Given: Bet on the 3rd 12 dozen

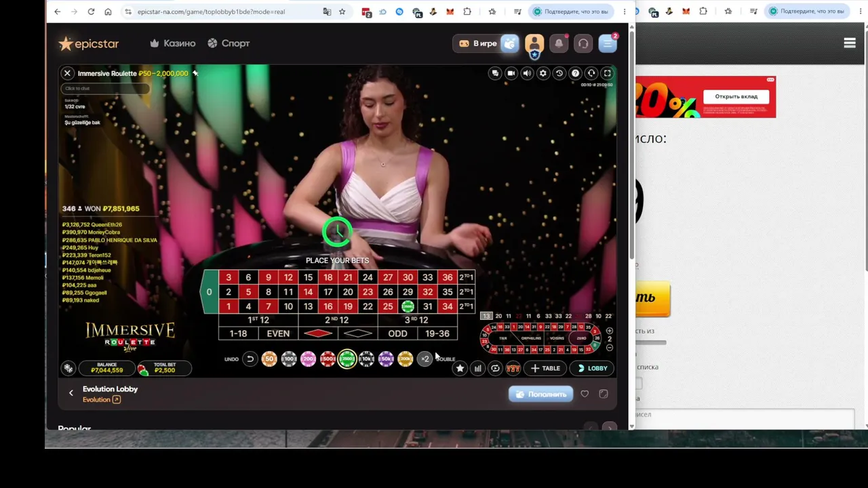Looking at the screenshot, I should (416, 320).
